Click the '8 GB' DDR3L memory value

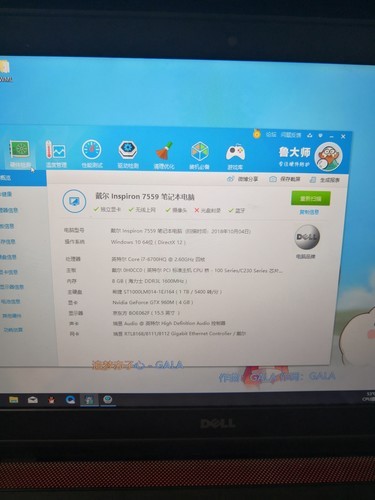tap(149, 281)
